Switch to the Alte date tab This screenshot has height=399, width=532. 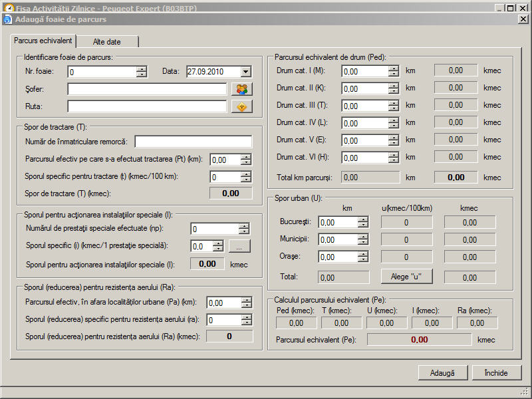[106, 42]
